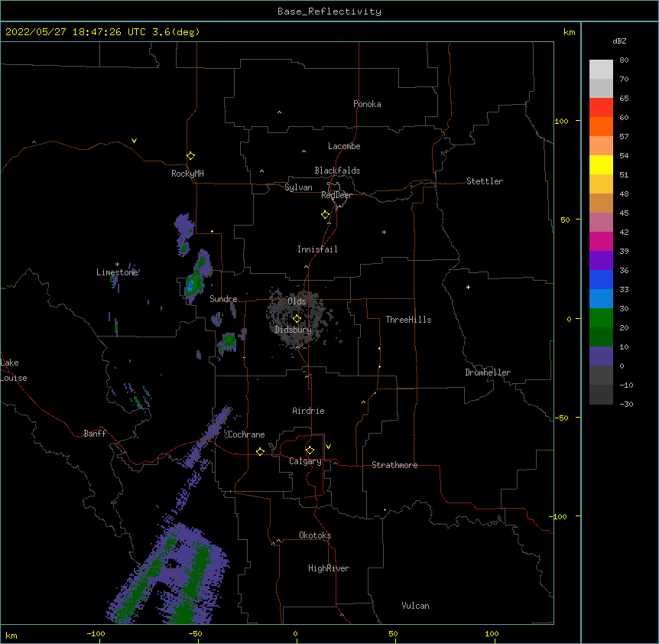Screen dimensions: 659x644
Task: Click the yellow V marker northeast of Calgary
Action: point(328,447)
